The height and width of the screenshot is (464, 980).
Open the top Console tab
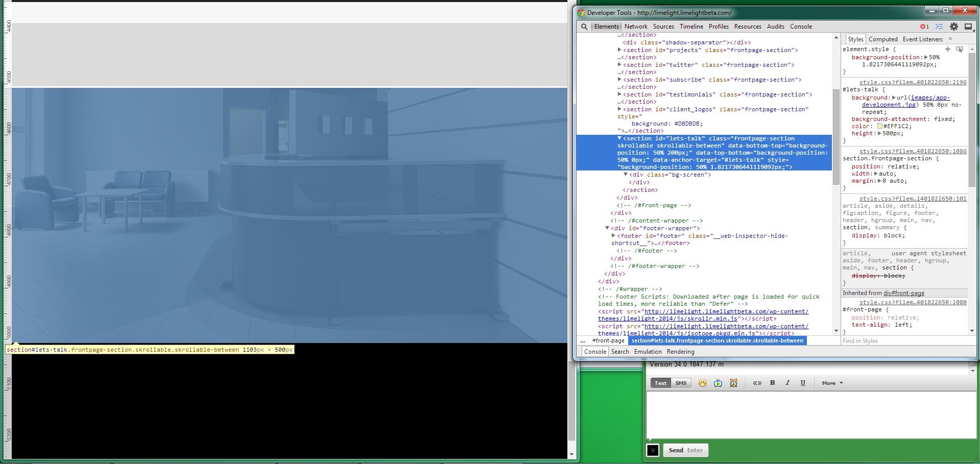click(801, 27)
